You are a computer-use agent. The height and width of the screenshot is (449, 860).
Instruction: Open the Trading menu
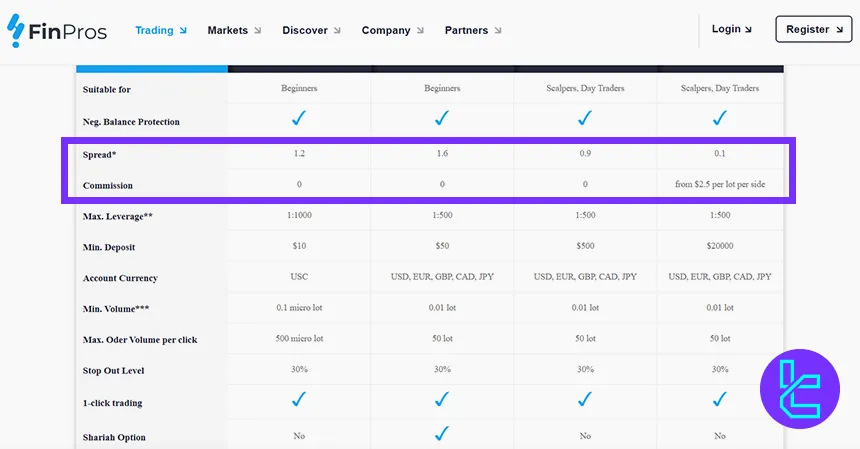(161, 30)
